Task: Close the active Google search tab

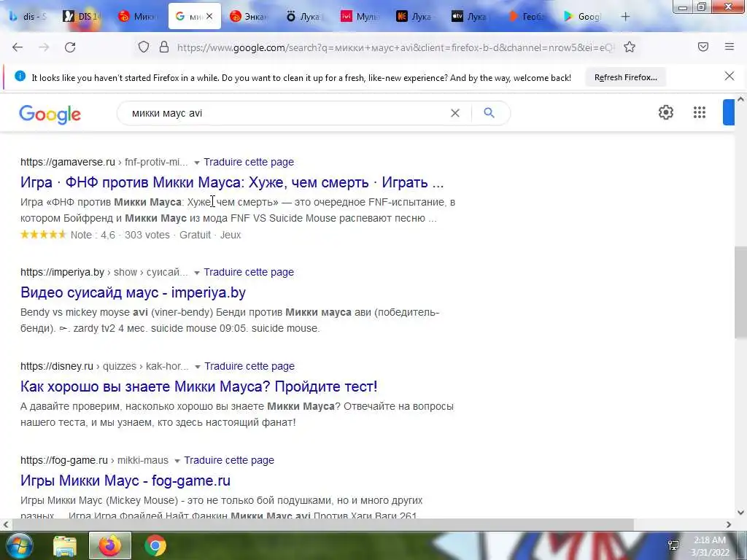Action: [209, 16]
